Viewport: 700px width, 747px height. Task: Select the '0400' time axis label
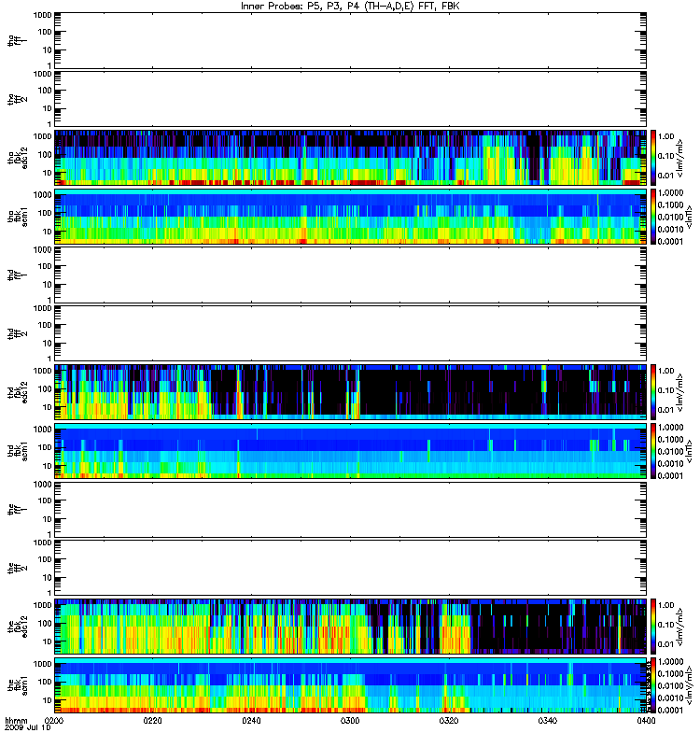coord(646,720)
